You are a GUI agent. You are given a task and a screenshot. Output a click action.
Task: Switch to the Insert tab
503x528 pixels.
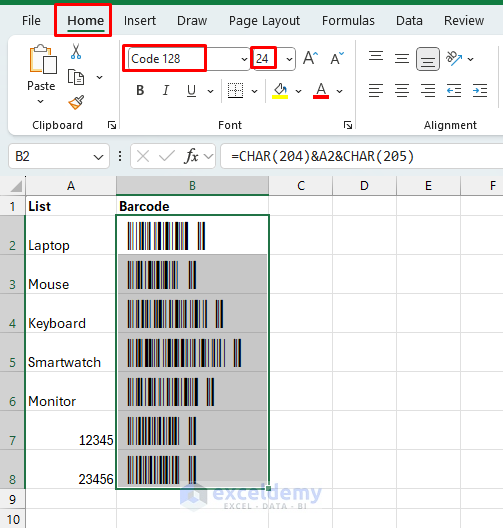coord(140,21)
